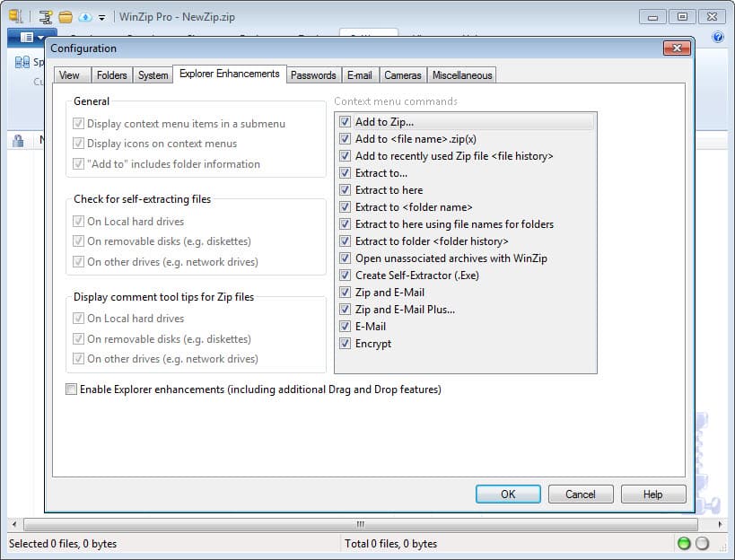Click the green status light in status bar
The width and height of the screenshot is (735, 560).
point(684,543)
